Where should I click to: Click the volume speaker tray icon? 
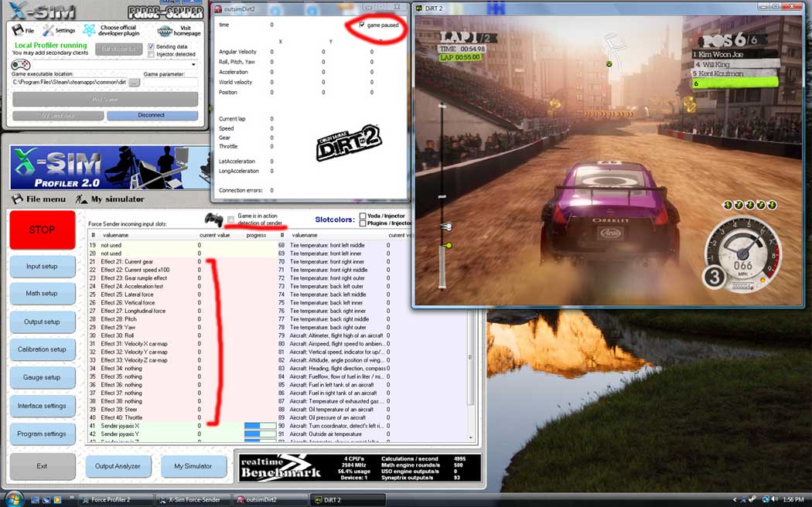coord(776,499)
